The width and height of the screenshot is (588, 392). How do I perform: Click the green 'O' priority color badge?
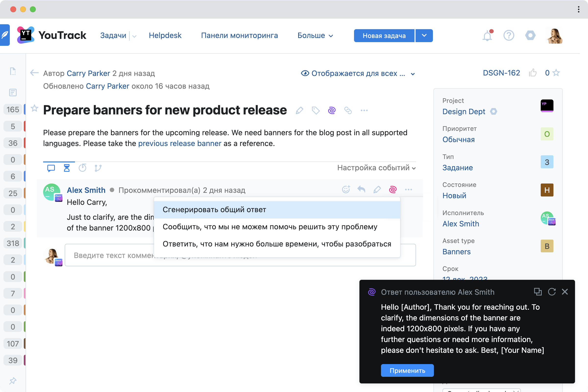click(x=547, y=134)
